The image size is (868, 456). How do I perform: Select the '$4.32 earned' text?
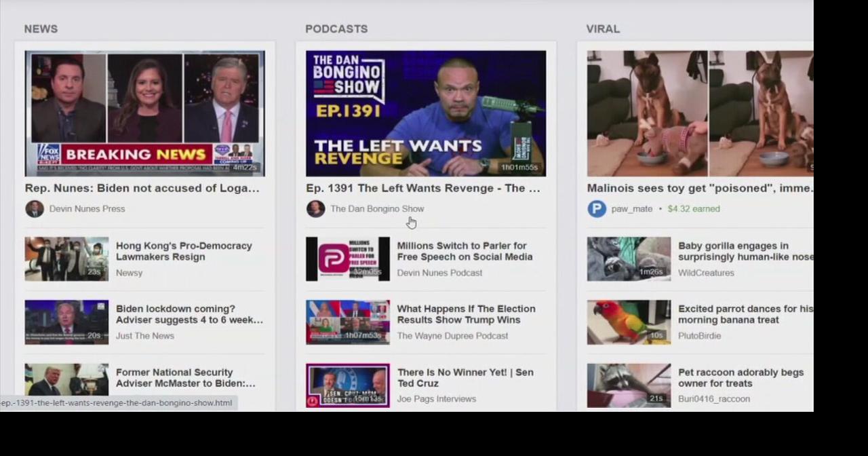tap(694, 209)
